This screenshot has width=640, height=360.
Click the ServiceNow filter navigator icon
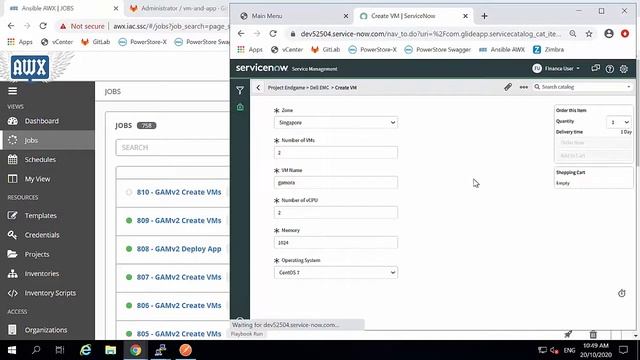pos(240,90)
